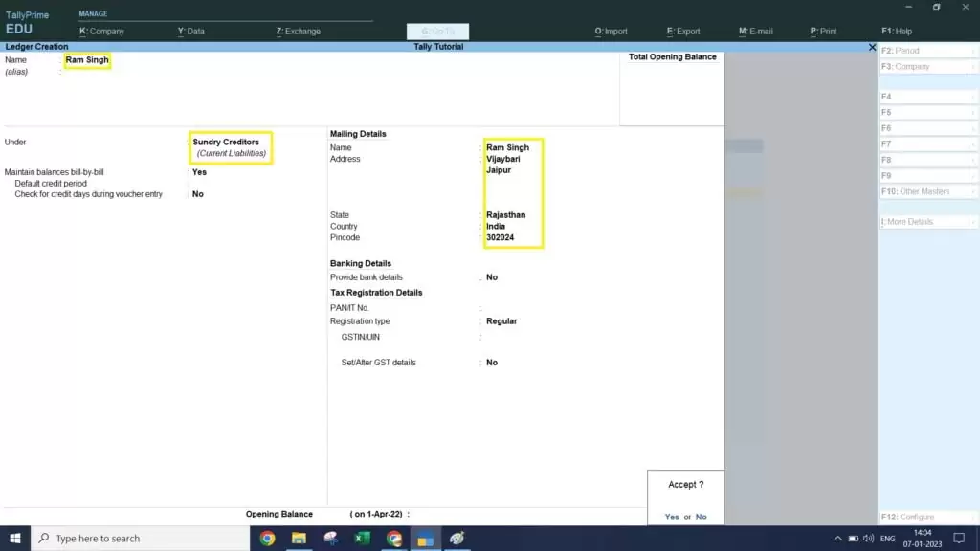Open the P: Print menu

click(x=823, y=32)
